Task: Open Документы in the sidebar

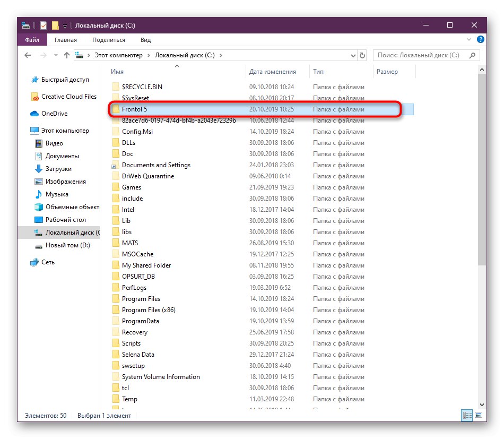Action: (57, 156)
